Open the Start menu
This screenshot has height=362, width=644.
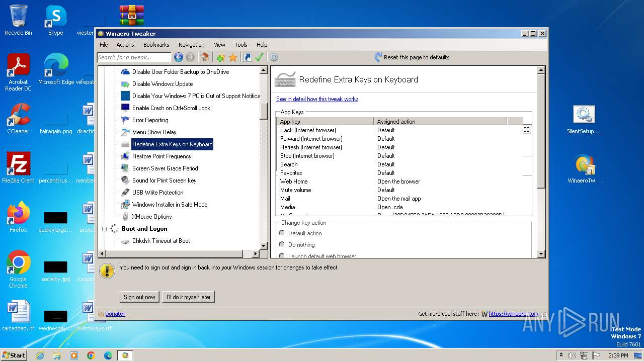coord(14,355)
